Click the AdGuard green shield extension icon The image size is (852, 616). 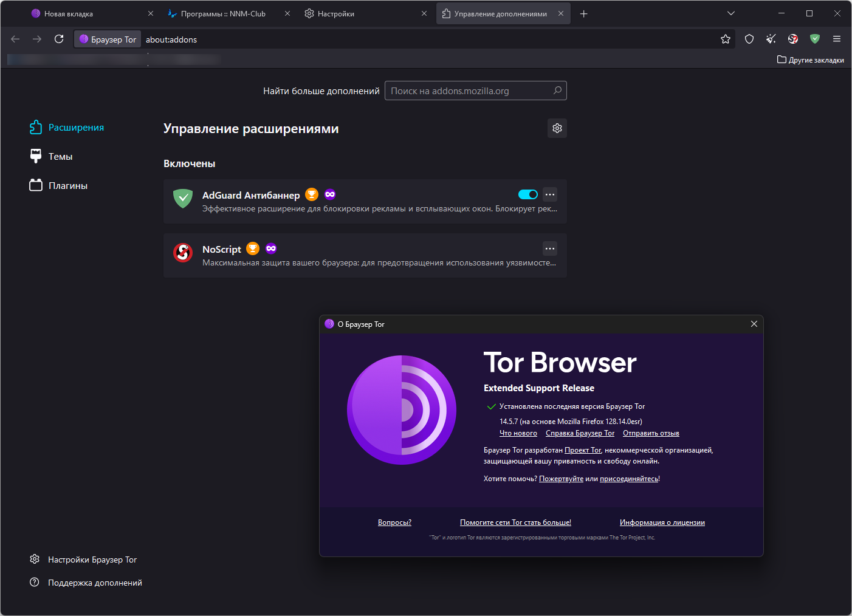click(183, 199)
